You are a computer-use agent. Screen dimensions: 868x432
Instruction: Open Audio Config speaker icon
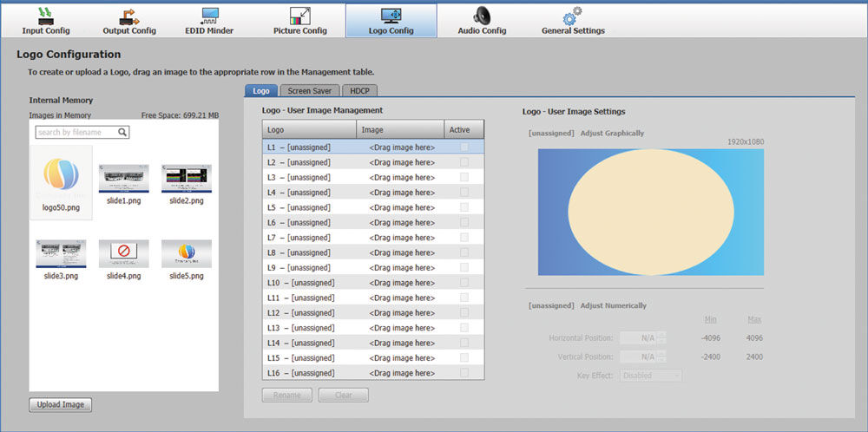[x=482, y=16]
